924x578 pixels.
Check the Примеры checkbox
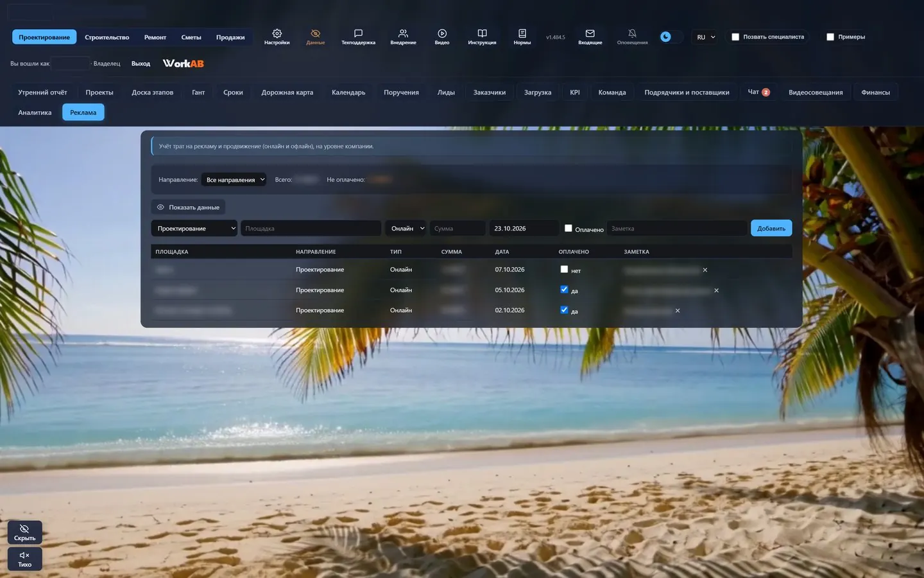click(x=830, y=37)
